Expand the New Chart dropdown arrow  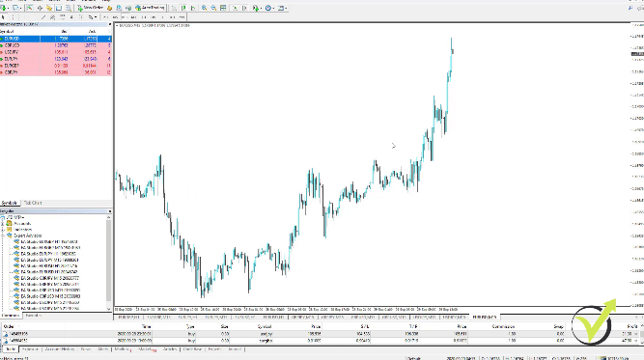click(9, 9)
